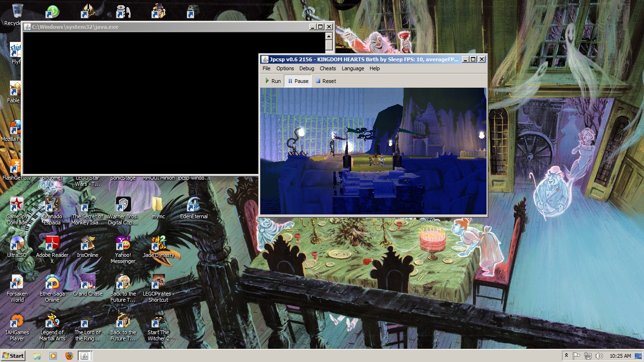Open the Cheats menu

(328, 68)
